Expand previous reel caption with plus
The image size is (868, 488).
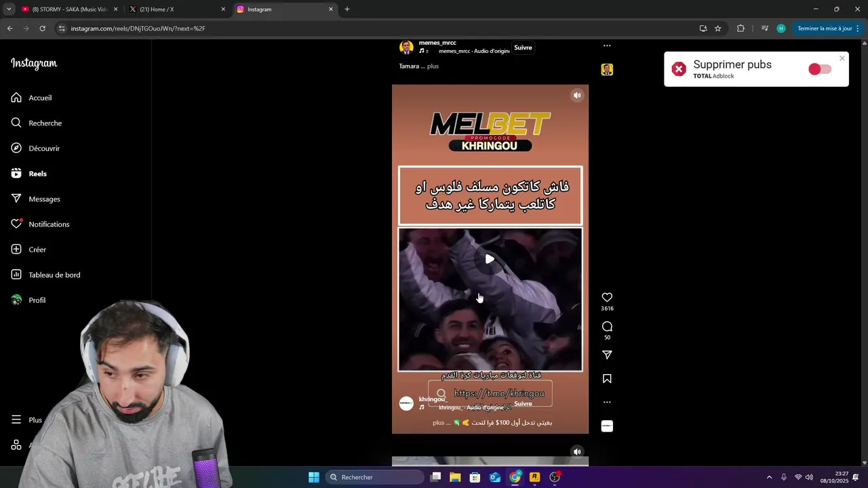pyautogui.click(x=433, y=66)
